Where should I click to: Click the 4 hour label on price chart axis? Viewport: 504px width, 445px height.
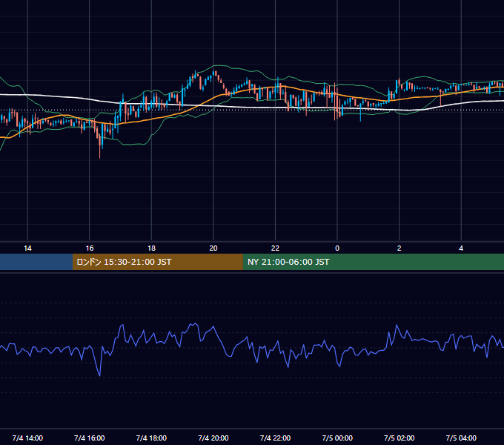pyautogui.click(x=461, y=248)
